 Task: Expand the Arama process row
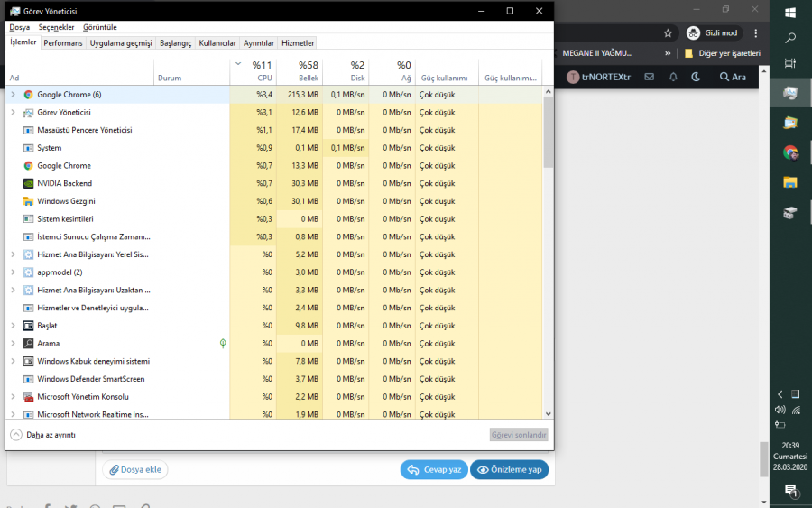pyautogui.click(x=13, y=343)
